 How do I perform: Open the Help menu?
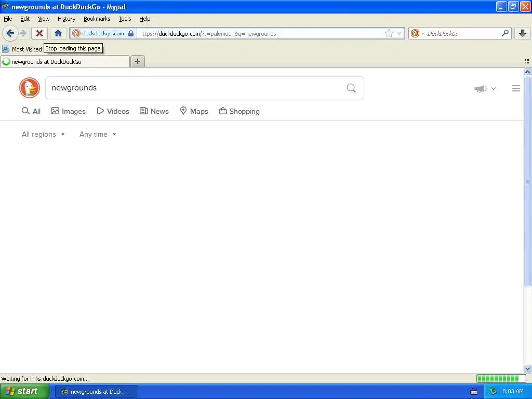click(x=145, y=19)
